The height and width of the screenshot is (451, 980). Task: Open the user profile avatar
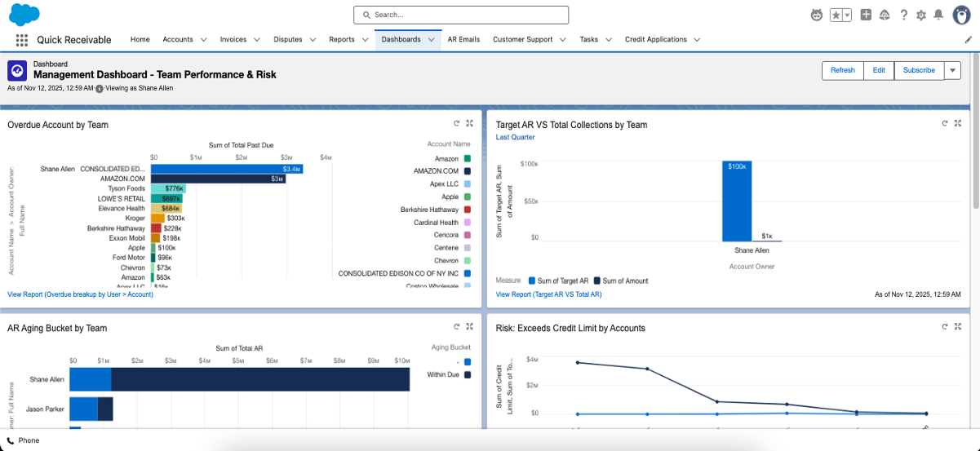coord(961,15)
